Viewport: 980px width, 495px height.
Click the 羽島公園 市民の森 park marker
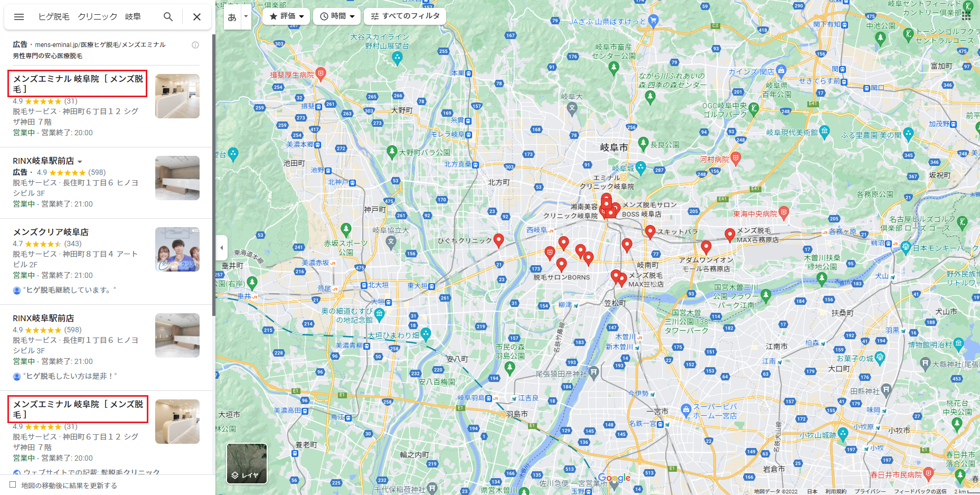pos(510,368)
